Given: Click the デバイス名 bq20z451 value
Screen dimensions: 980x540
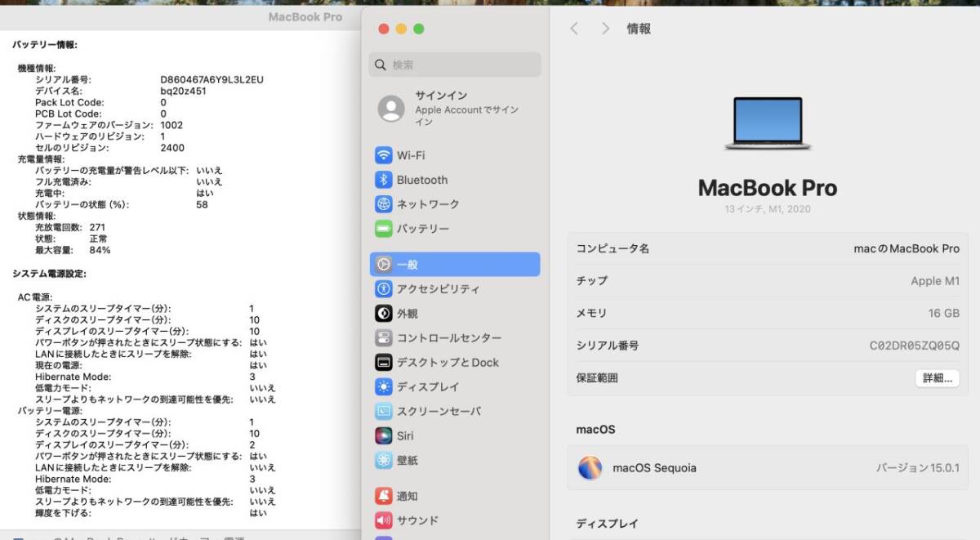Looking at the screenshot, I should point(183,91).
